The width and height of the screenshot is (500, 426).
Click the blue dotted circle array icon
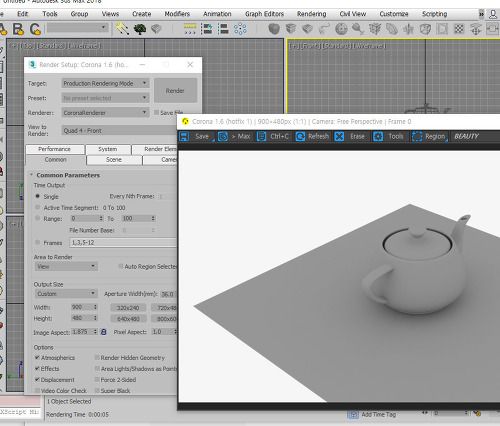tap(240, 29)
